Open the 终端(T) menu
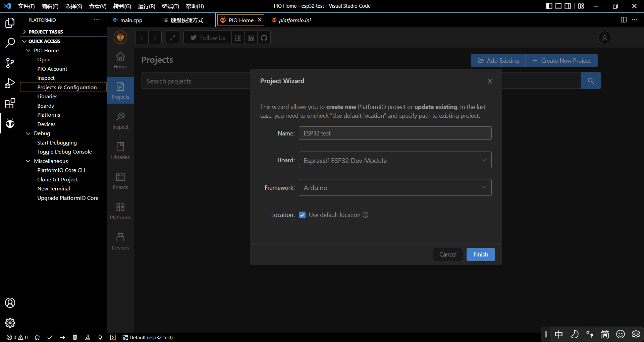Viewport: 644px width, 342px height. coord(170,6)
